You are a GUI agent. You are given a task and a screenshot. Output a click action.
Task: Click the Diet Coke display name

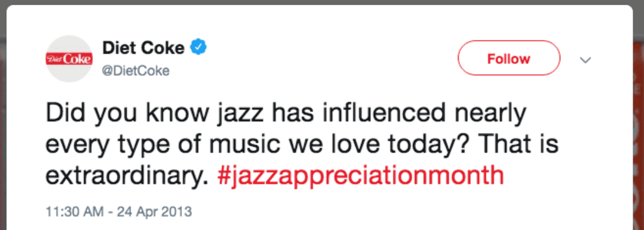143,48
